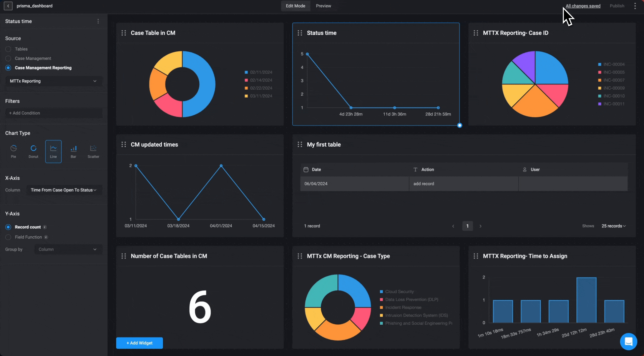The height and width of the screenshot is (356, 644).
Task: Enable the Field Function Y-axis option
Action: coord(8,237)
